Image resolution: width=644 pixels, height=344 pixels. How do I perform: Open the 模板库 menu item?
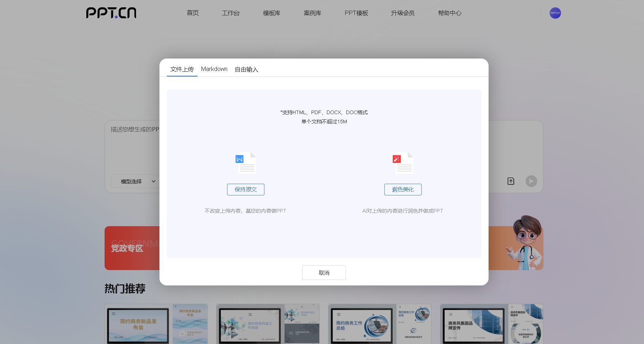(271, 13)
